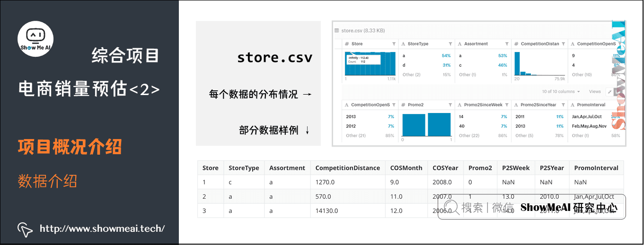Screen dimensions: 644x245
Task: Filter the Promo2SinceYear column using its funnel icon
Action: [x=563, y=105]
